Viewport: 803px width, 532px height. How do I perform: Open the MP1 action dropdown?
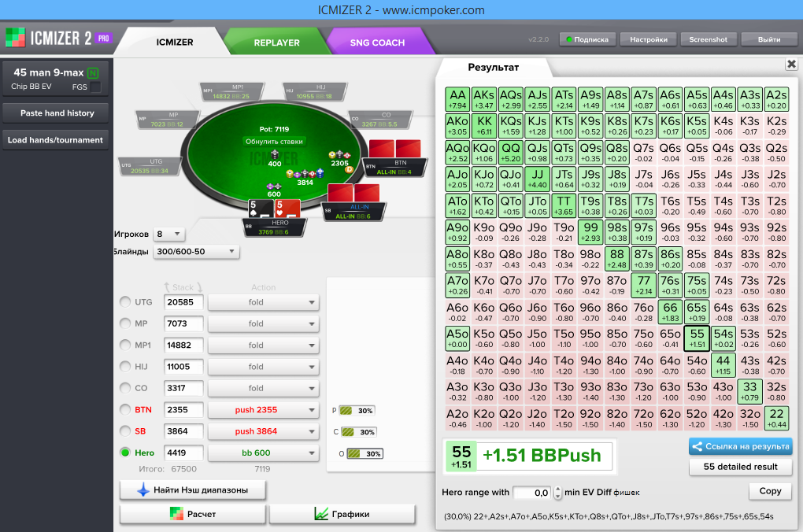point(263,345)
